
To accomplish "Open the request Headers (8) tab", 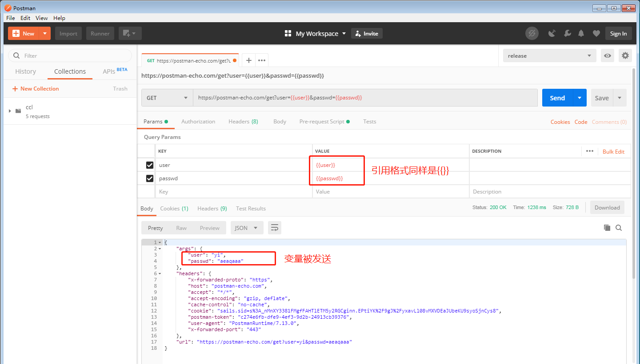I will click(x=243, y=121).
